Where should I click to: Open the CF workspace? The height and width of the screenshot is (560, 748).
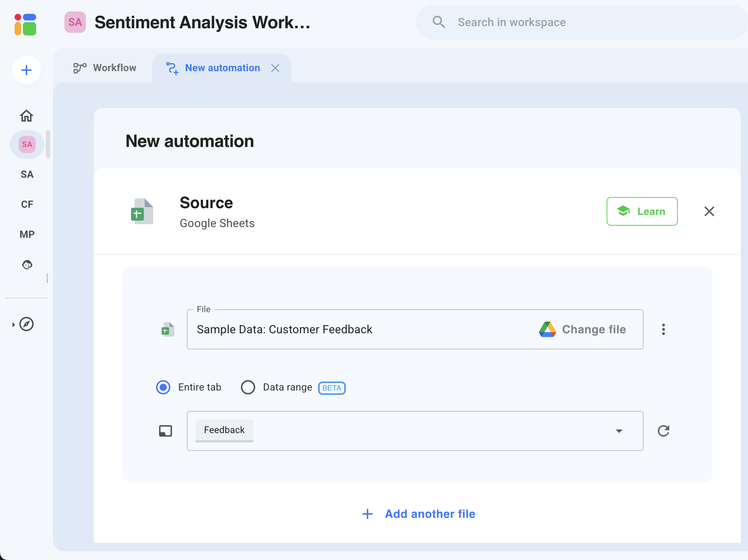click(26, 204)
